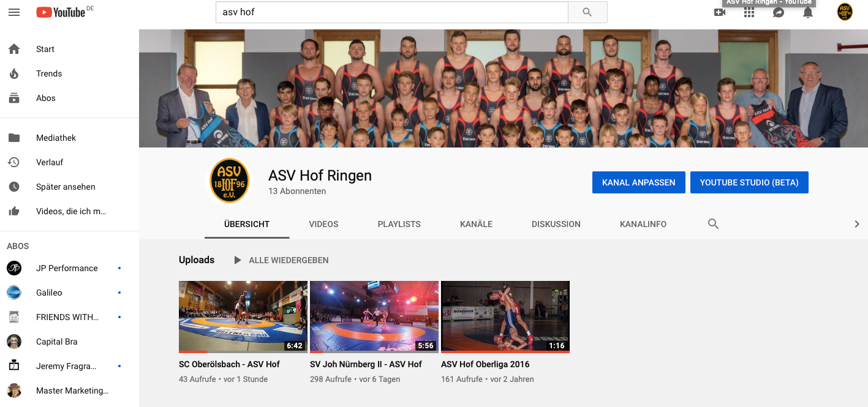Image resolution: width=868 pixels, height=407 pixels.
Task: Click the Kanal anpassen button
Action: pyautogui.click(x=639, y=182)
